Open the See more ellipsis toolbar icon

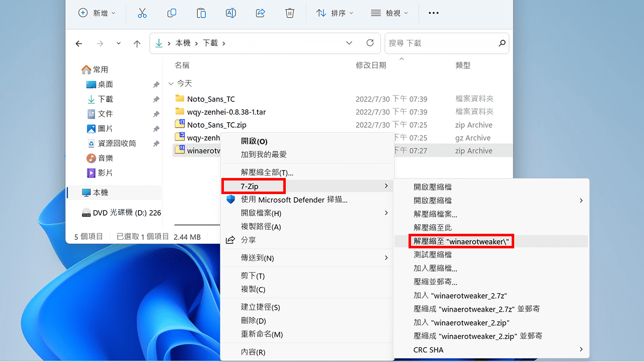point(433,13)
